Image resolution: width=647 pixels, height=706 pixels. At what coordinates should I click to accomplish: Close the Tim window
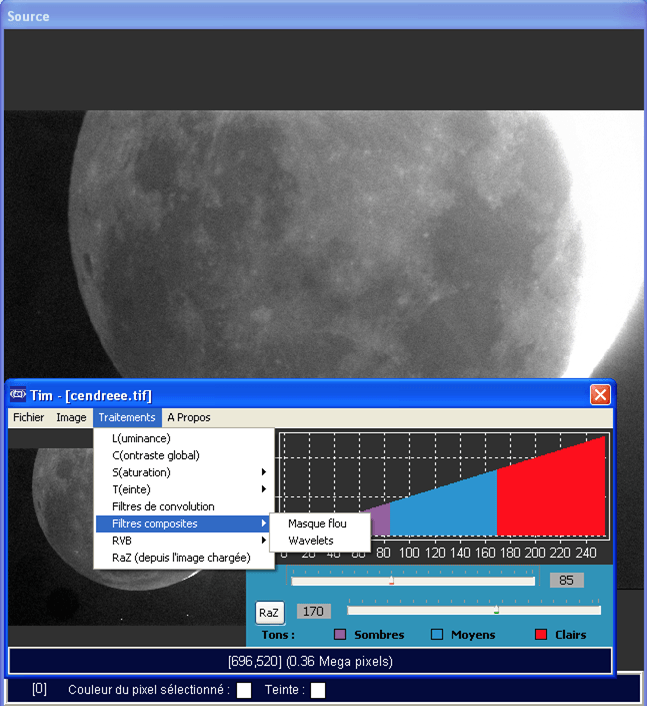coord(600,395)
